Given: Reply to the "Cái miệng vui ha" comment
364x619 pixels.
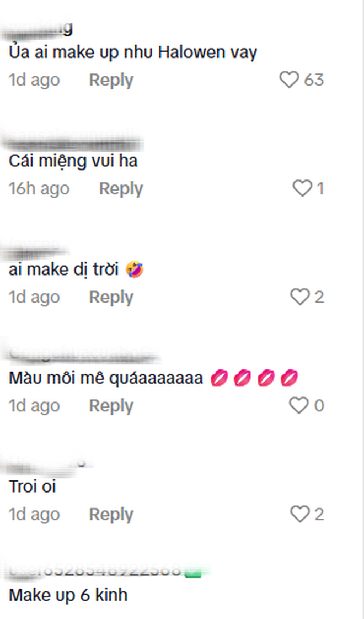Looking at the screenshot, I should coord(120,188).
